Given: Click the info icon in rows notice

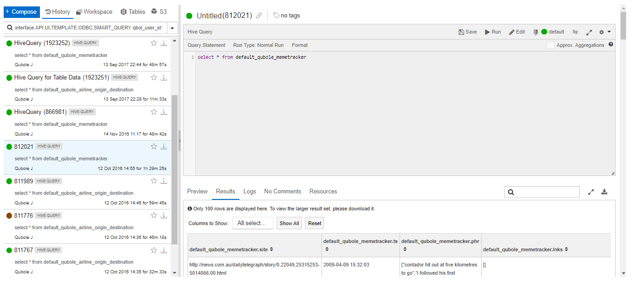Looking at the screenshot, I should (x=190, y=209).
